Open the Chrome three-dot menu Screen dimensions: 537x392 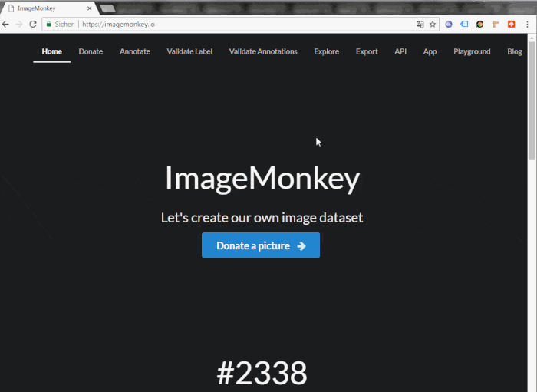[x=528, y=25]
